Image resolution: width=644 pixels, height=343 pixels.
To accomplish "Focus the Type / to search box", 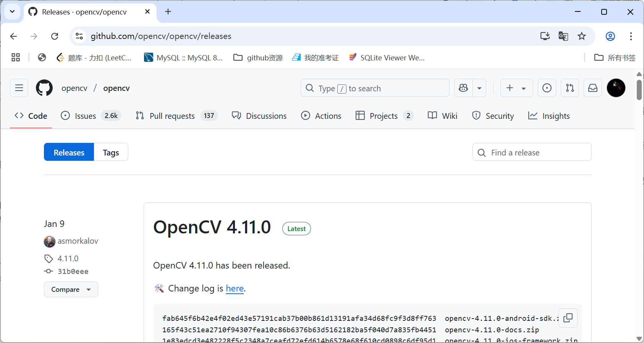I will pyautogui.click(x=375, y=88).
